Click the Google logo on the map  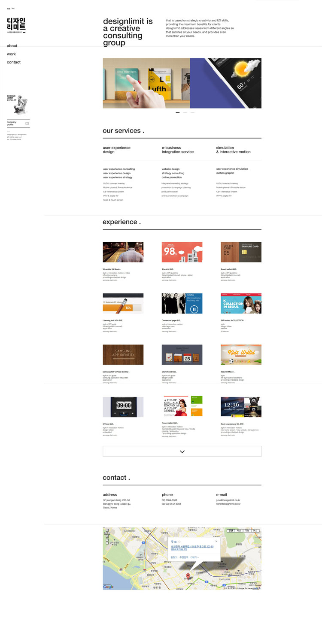pos(109,587)
